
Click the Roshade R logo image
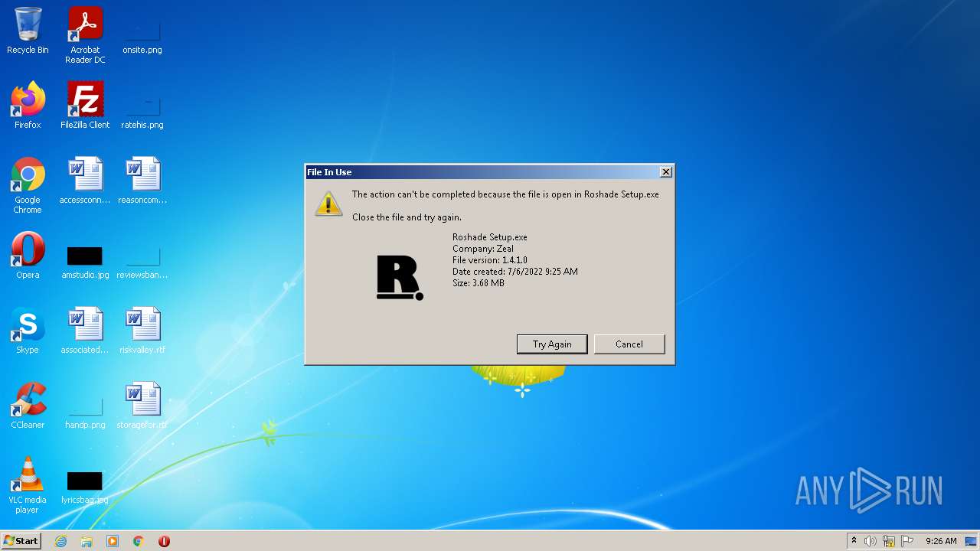click(400, 278)
